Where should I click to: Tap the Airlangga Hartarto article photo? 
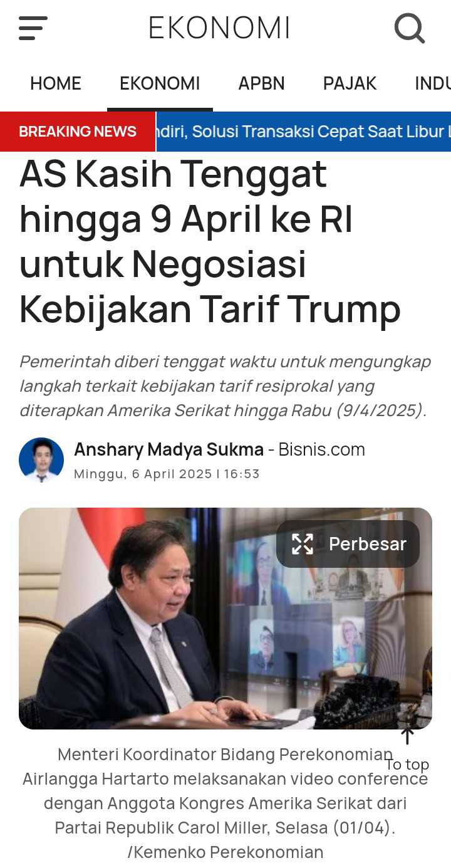[225, 619]
